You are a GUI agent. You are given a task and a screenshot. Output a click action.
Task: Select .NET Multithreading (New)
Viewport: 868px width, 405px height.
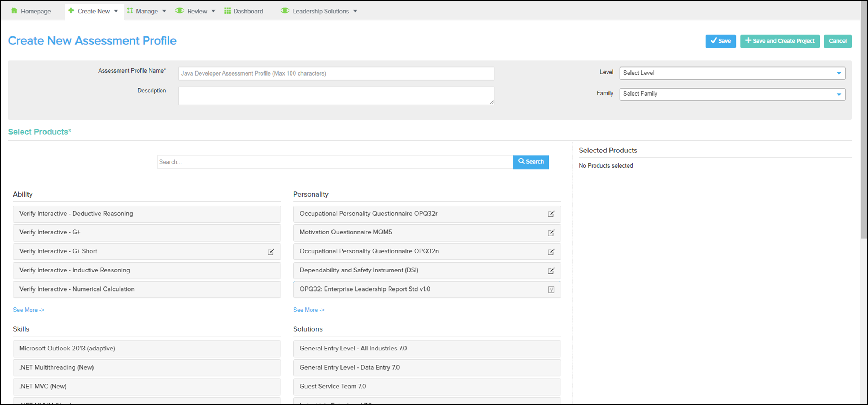pyautogui.click(x=147, y=368)
